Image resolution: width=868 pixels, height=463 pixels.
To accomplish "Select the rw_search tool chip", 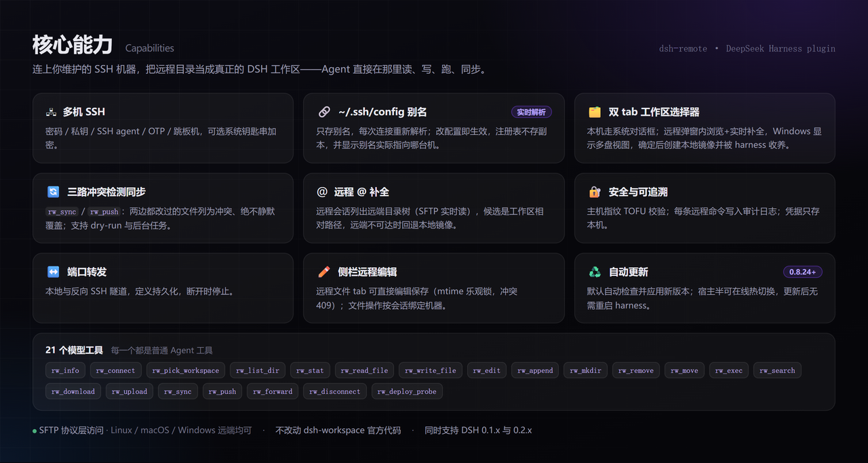I will (x=777, y=370).
